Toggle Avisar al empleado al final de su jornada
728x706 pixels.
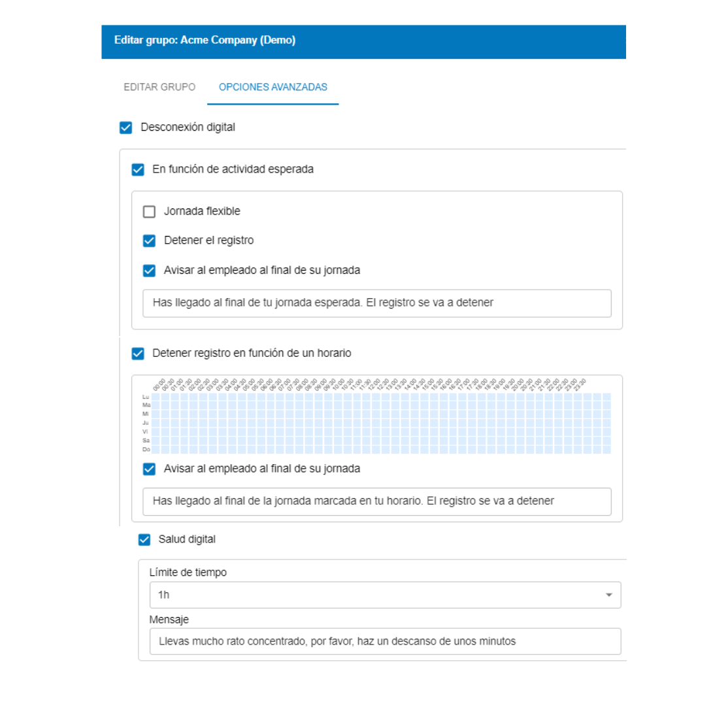(x=148, y=269)
